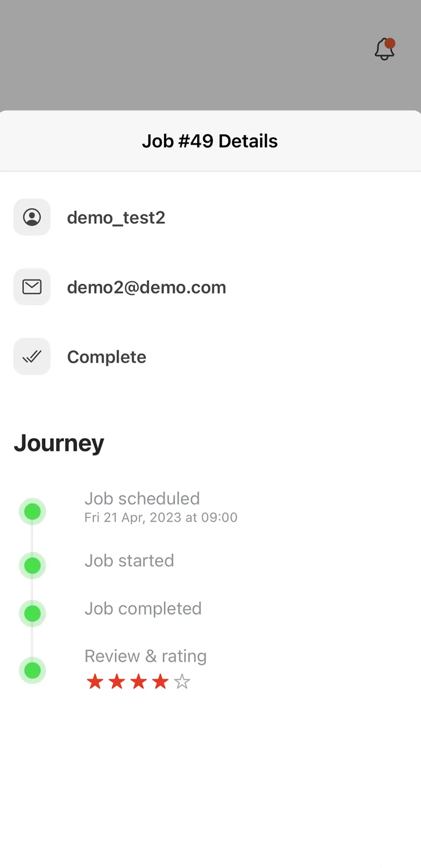Click the fourth red rating star
Image resolution: width=421 pixels, height=868 pixels.
tap(161, 682)
